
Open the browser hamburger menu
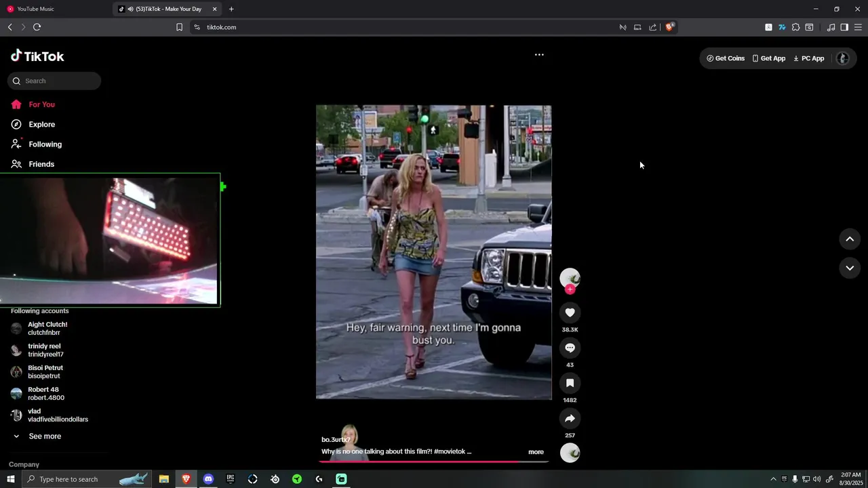858,27
